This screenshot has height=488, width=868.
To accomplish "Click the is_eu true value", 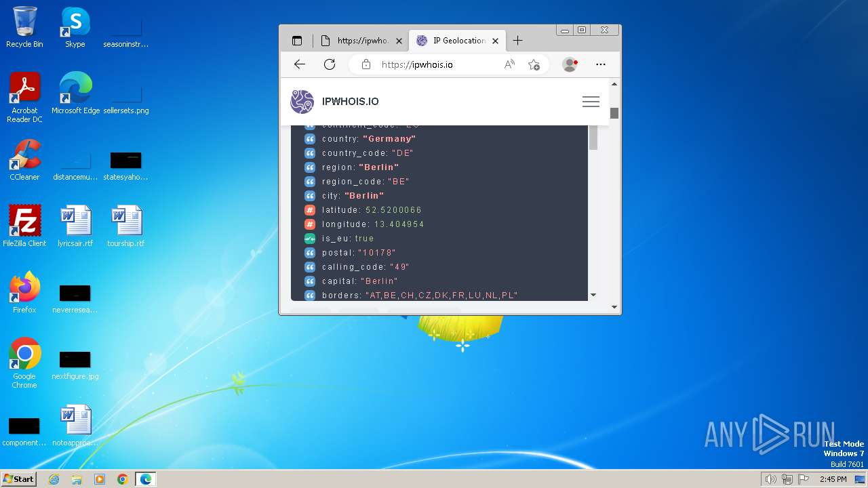I will pos(365,239).
